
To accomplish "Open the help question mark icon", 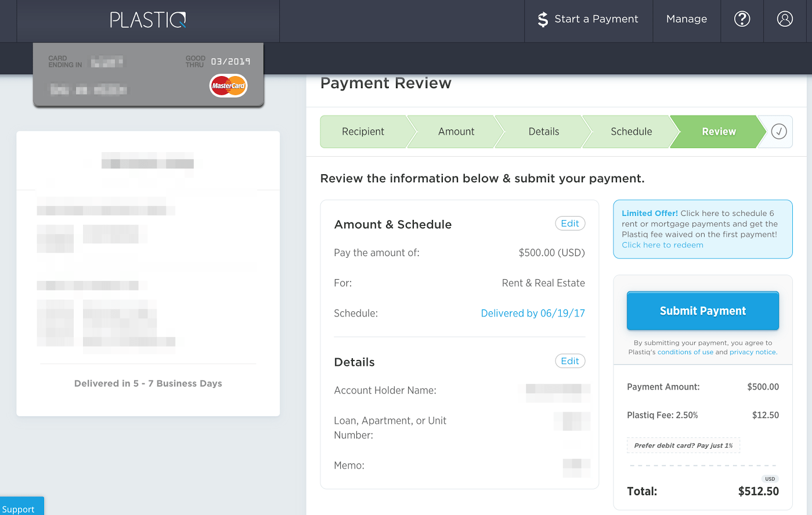I will tap(742, 19).
